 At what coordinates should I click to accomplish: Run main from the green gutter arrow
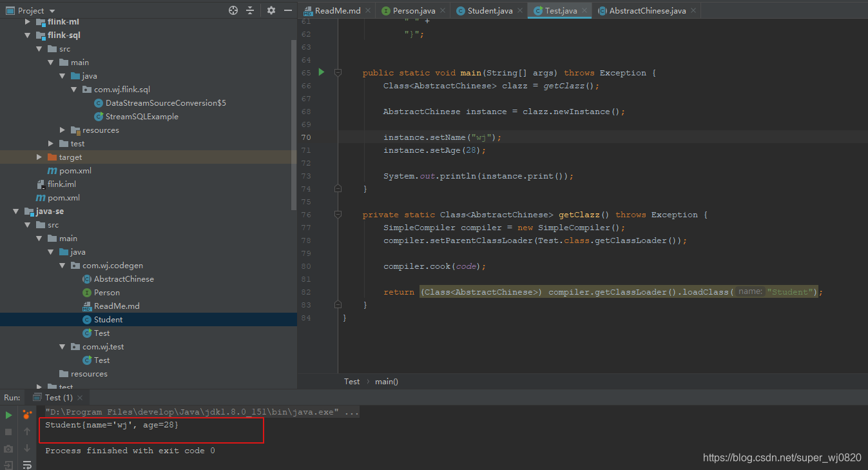coord(321,72)
